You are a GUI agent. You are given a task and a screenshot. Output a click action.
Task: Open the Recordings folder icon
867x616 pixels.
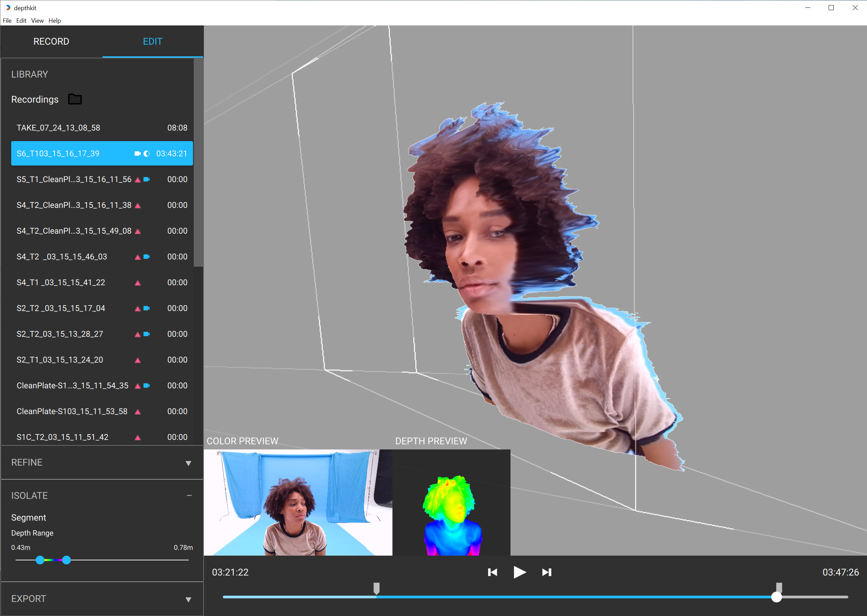click(x=75, y=99)
